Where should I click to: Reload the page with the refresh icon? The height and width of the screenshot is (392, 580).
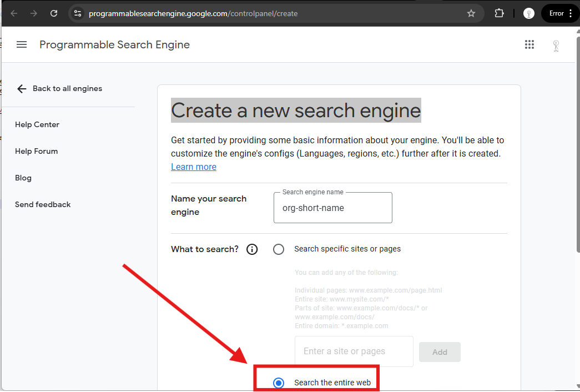[54, 13]
